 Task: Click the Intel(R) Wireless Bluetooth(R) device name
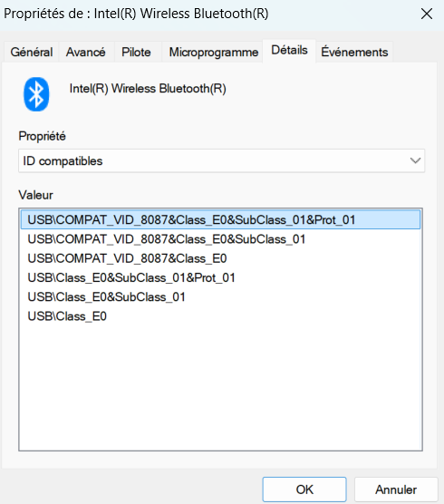coord(148,89)
